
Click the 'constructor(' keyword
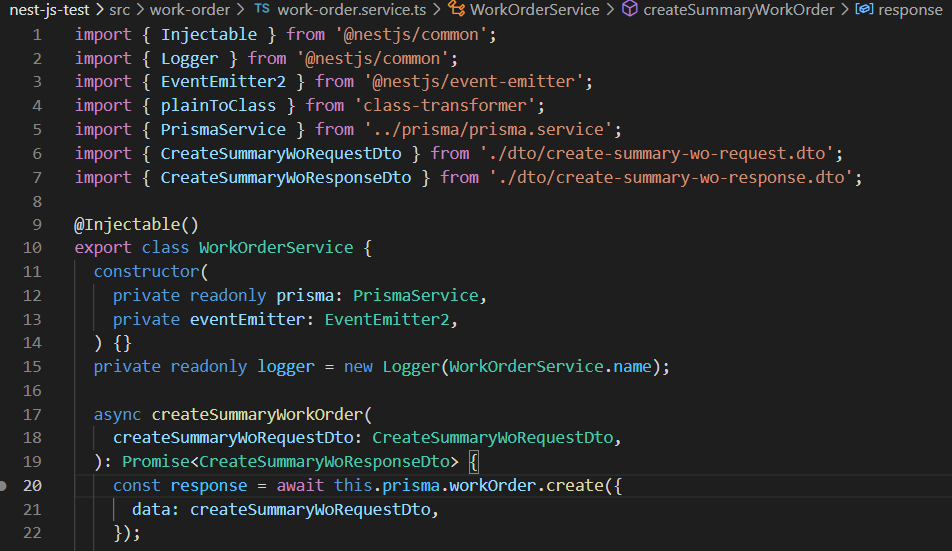(151, 272)
